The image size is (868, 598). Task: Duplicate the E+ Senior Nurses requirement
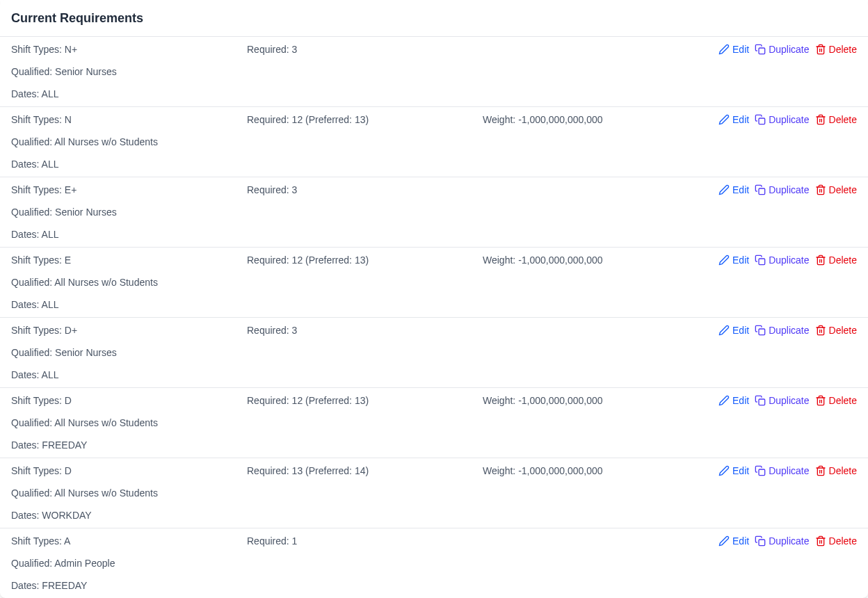coord(782,190)
